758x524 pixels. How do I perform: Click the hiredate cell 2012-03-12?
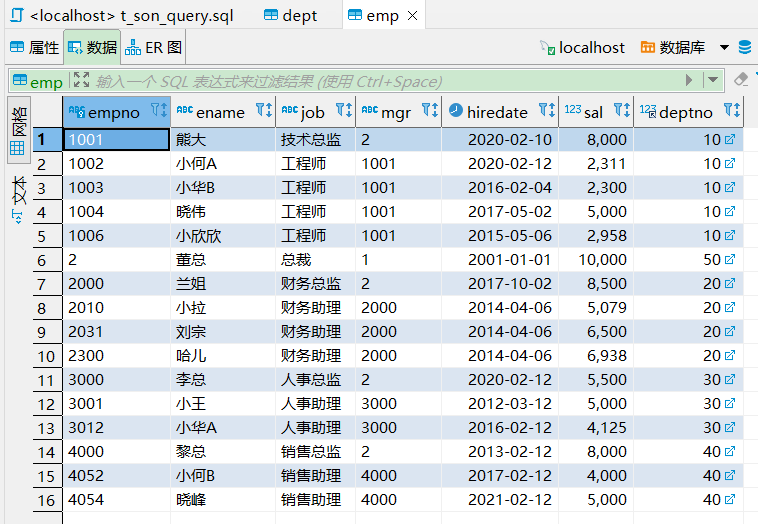[500, 404]
